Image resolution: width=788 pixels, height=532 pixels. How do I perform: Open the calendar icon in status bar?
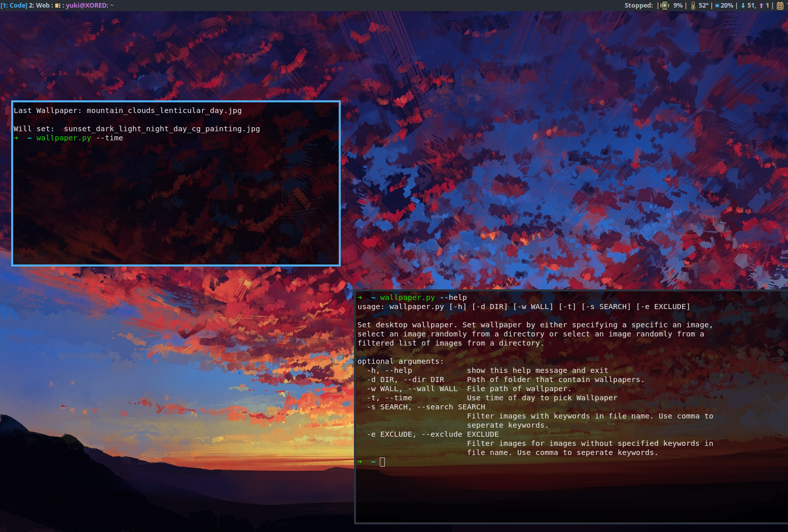pos(780,6)
